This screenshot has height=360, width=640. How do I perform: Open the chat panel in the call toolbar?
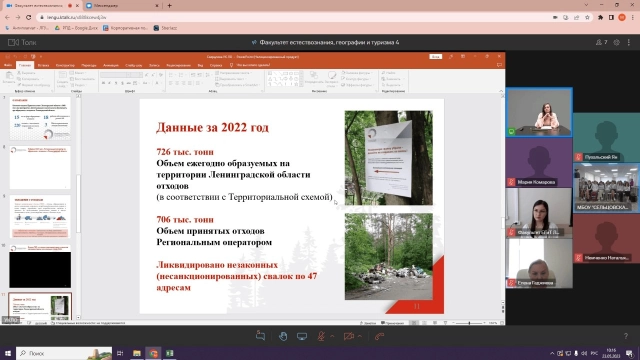(x=260, y=336)
